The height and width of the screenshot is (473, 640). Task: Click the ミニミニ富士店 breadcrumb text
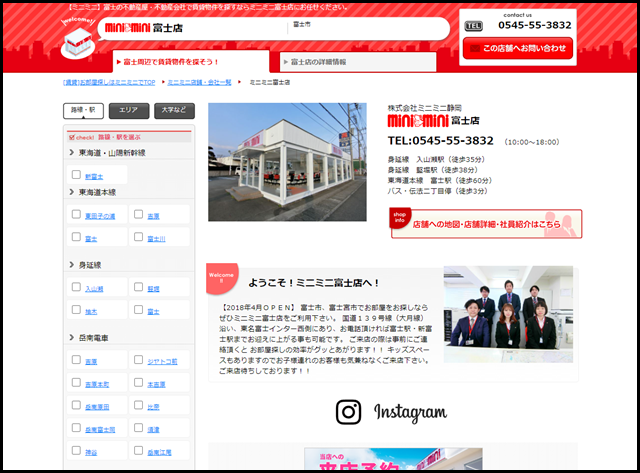269,82
